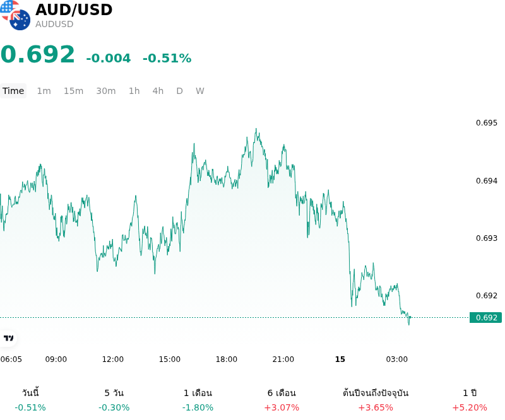Click the AUD/USD flag pair icon
This screenshot has width=505, height=420.
click(x=15, y=15)
